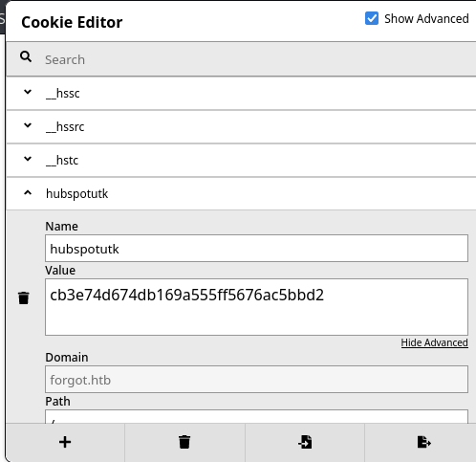This screenshot has height=462, width=476.
Task: Select the __hstc cookie entry label
Action: [x=62, y=160]
